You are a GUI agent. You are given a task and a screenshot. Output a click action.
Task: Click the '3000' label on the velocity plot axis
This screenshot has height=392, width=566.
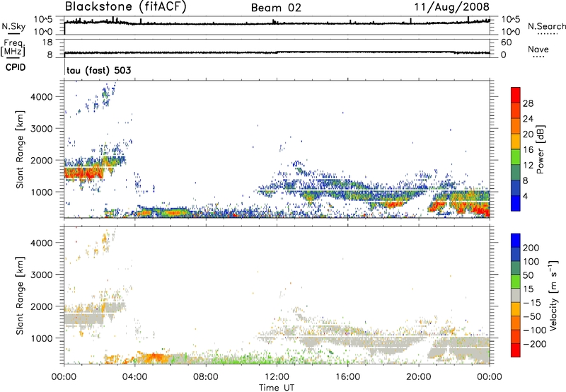41,275
